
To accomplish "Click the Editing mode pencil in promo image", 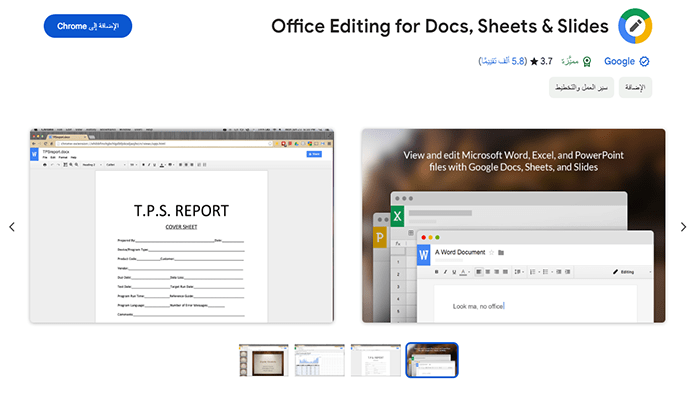I will tap(616, 271).
